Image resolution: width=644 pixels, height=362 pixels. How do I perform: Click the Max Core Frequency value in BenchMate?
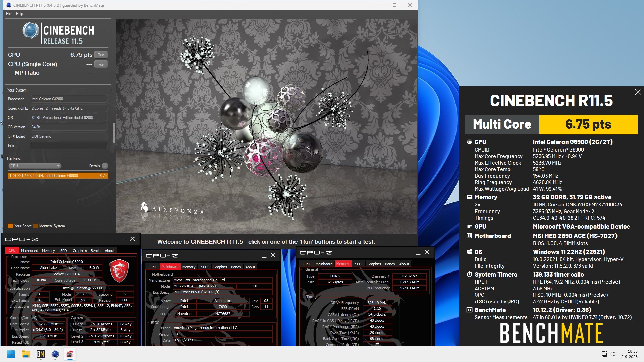pyautogui.click(x=557, y=156)
